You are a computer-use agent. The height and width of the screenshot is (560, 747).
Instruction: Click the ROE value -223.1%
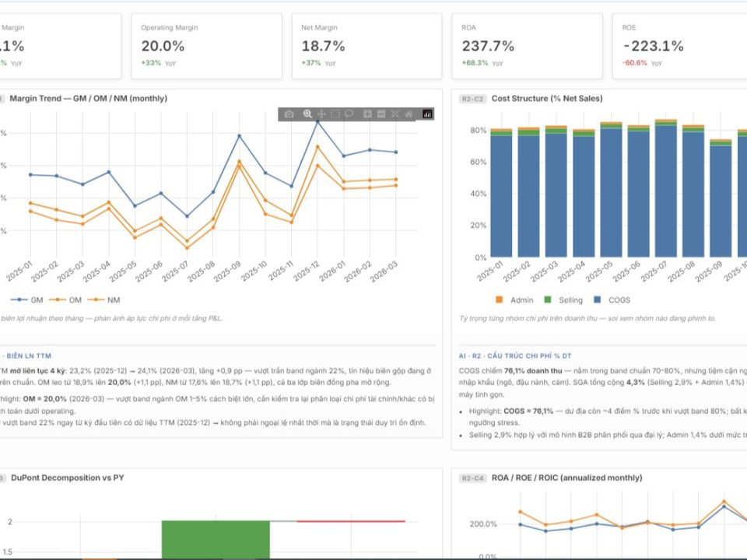coord(653,46)
